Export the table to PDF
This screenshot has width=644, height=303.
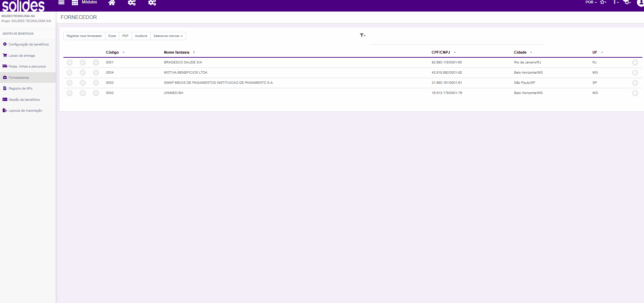tap(125, 36)
